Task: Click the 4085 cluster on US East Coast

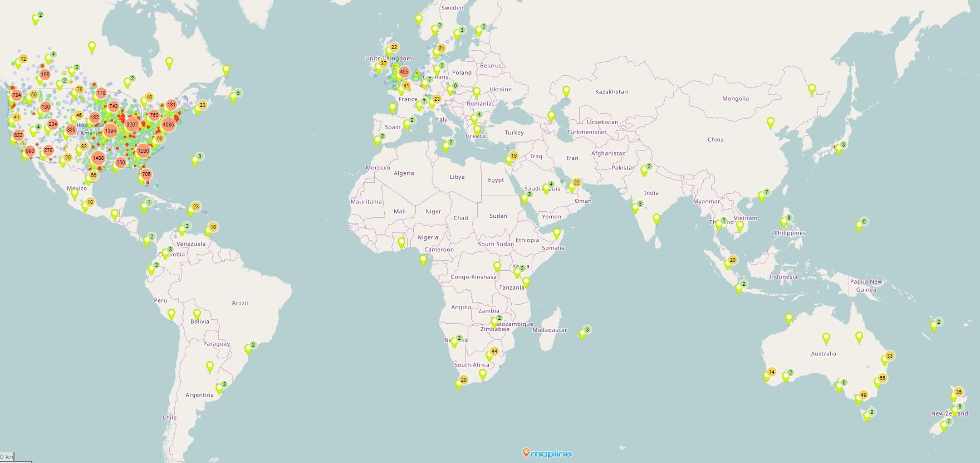Action: (168, 124)
